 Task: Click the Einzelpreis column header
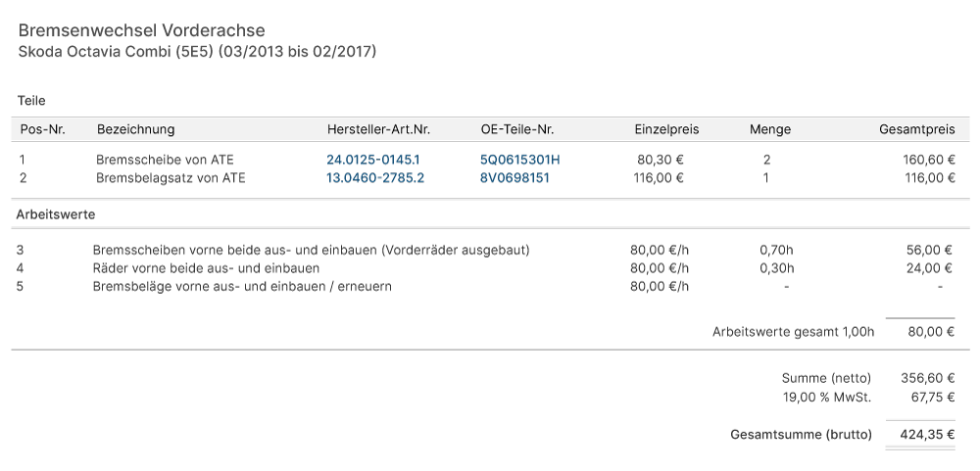pyautogui.click(x=666, y=129)
